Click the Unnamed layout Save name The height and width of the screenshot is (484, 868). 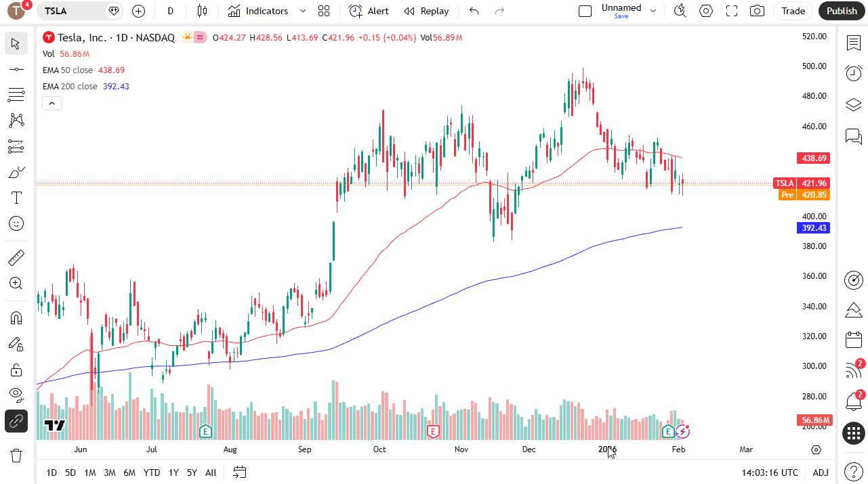pyautogui.click(x=621, y=11)
